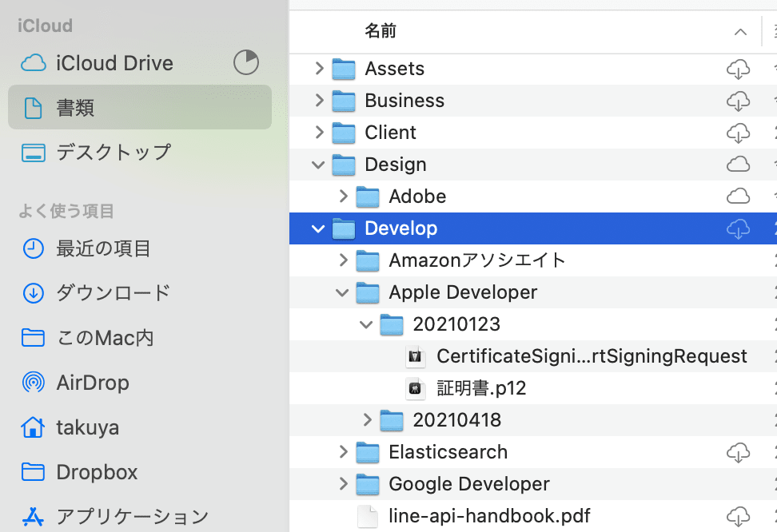The image size is (777, 532).
Task: Collapse the 20210123 folder
Action: coord(366,324)
